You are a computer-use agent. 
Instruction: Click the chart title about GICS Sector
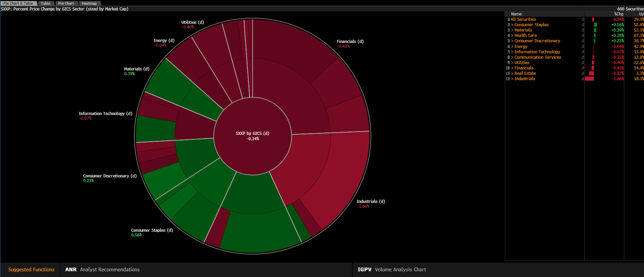[x=65, y=9]
